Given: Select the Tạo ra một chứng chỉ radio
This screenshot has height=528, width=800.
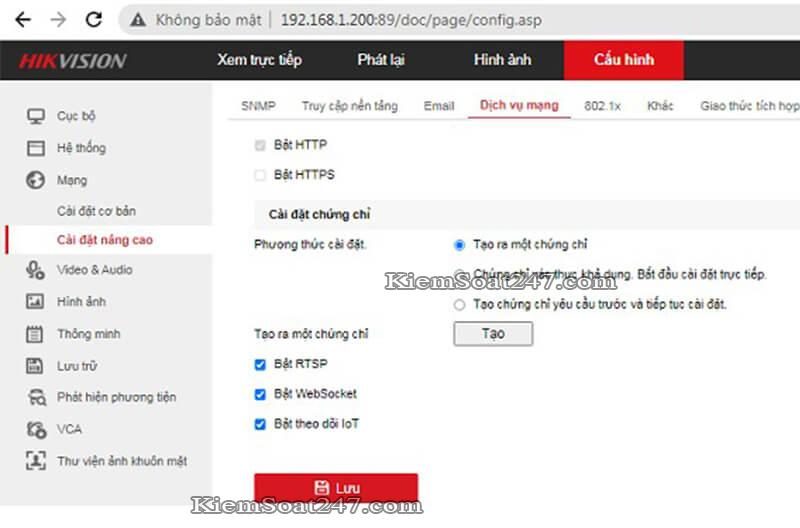Looking at the screenshot, I should tap(459, 245).
